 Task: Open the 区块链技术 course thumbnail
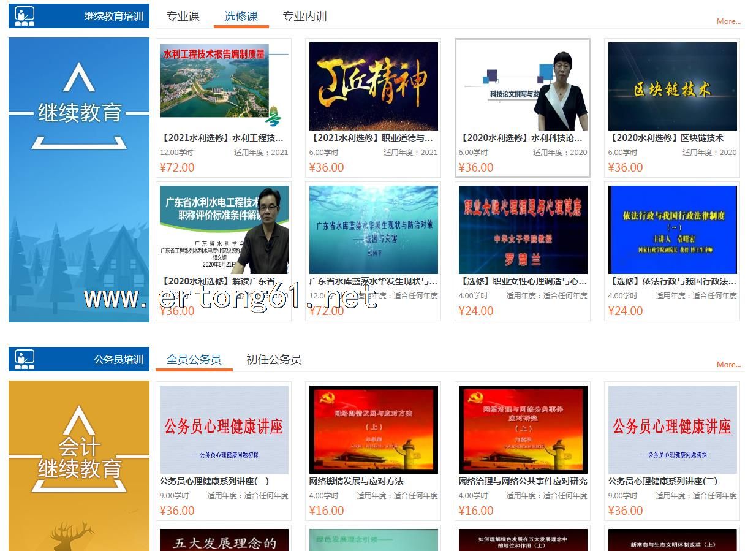click(672, 86)
